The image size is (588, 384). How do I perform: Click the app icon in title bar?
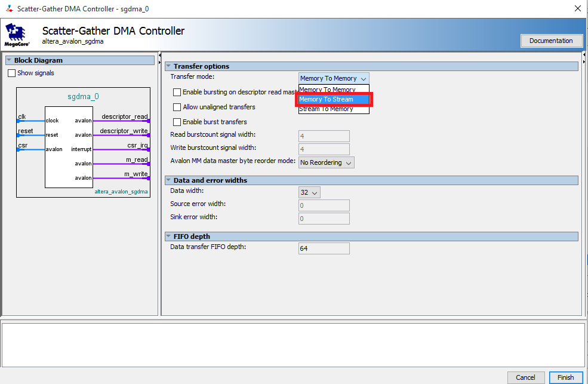coord(9,8)
